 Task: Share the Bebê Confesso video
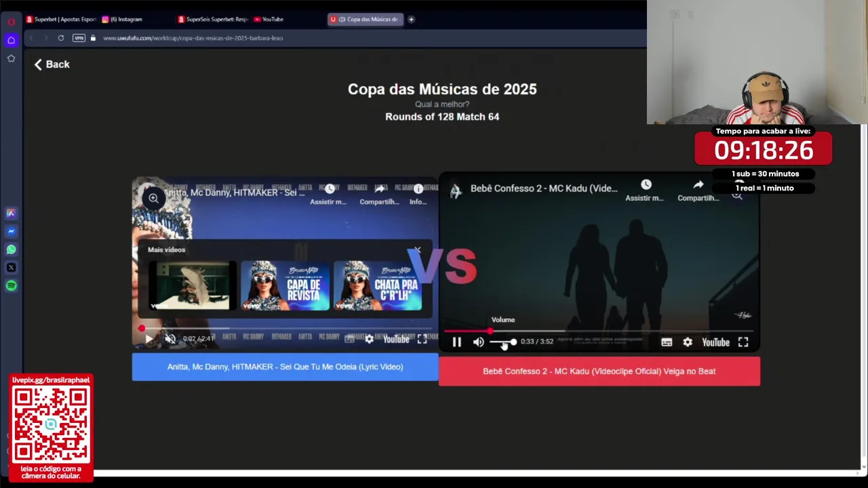[x=698, y=190]
